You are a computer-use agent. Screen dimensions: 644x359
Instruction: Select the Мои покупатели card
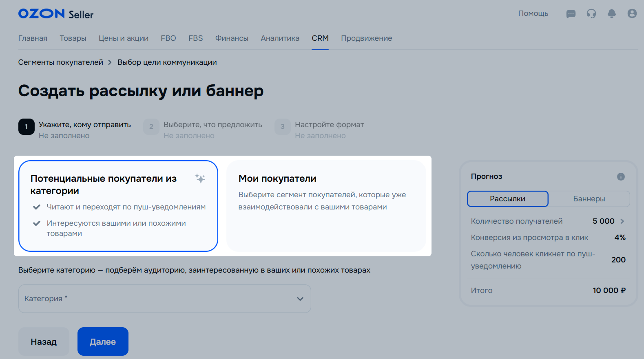(x=326, y=206)
